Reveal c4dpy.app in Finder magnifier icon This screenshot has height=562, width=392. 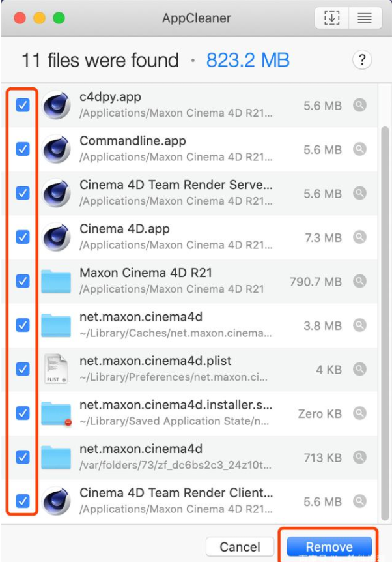(x=359, y=105)
